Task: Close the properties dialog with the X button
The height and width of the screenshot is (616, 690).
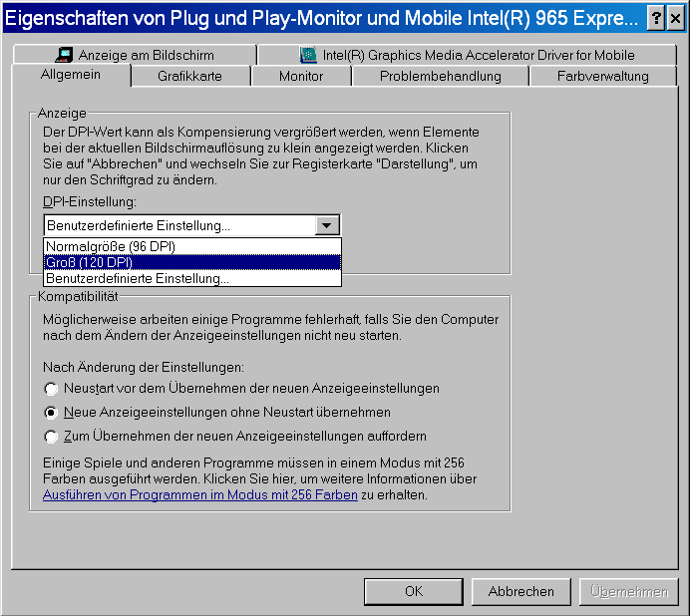Action: pyautogui.click(x=675, y=18)
